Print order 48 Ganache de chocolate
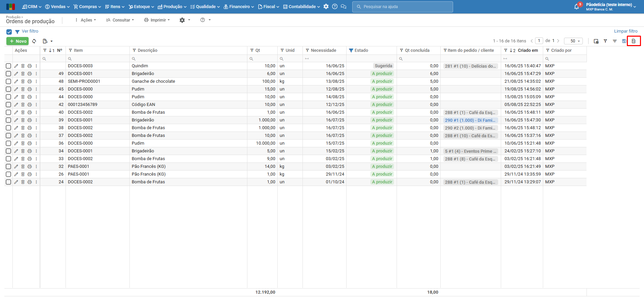Screen dimensions: 644x297 (x=30, y=81)
